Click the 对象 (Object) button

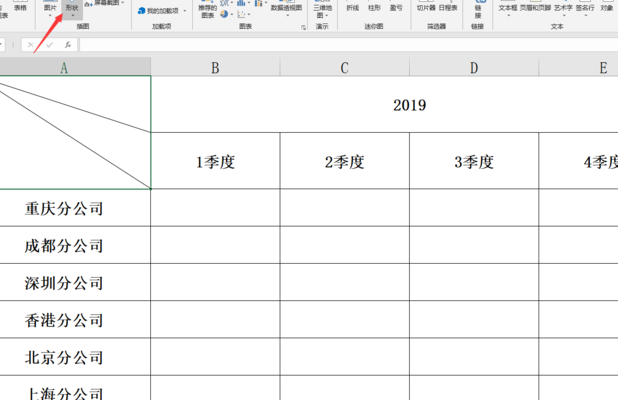607,7
